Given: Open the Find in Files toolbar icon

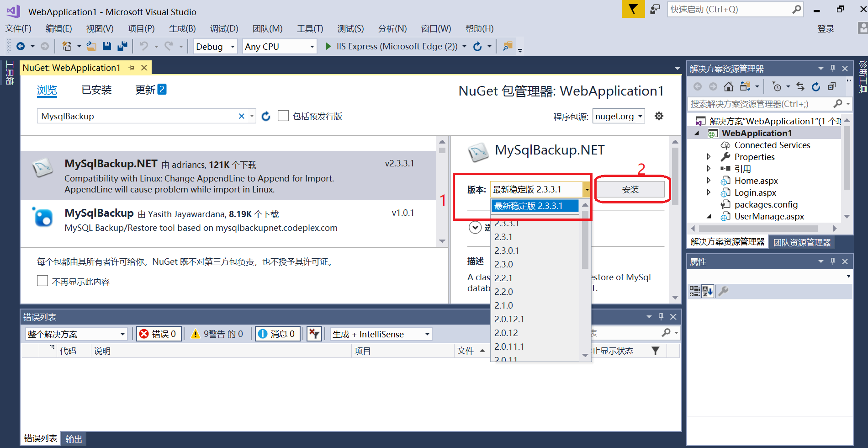Looking at the screenshot, I should click(x=508, y=46).
